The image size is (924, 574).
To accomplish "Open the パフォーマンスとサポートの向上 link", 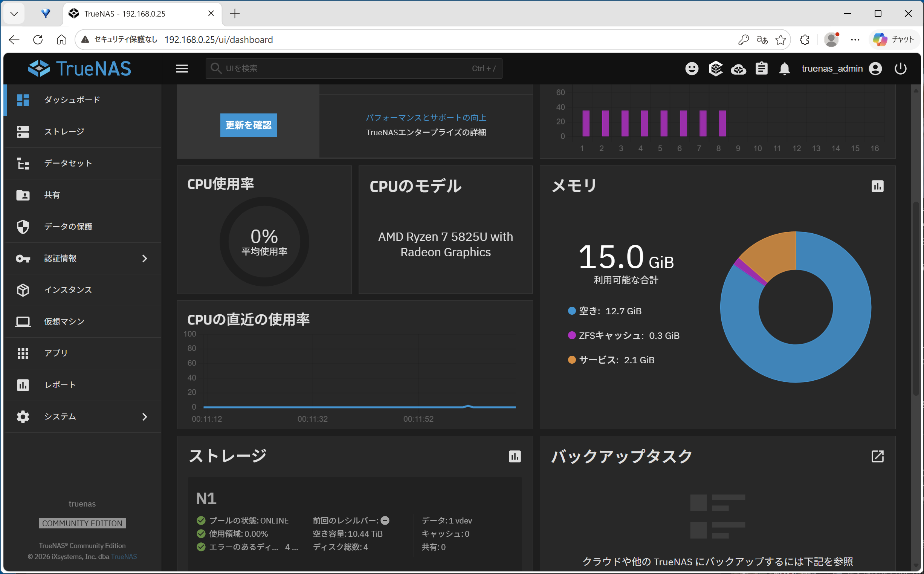I will tap(426, 118).
